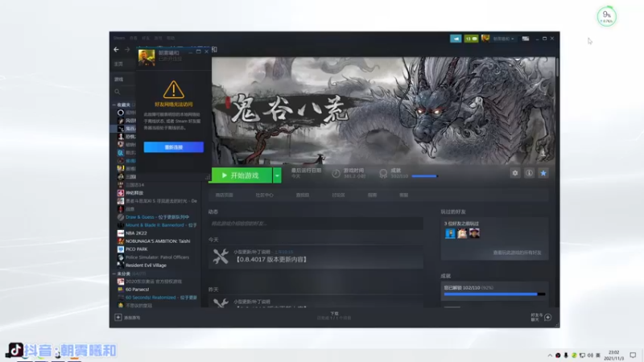Click the add game plus icon
Image resolution: width=644 pixels, height=362 pixels.
(118, 317)
